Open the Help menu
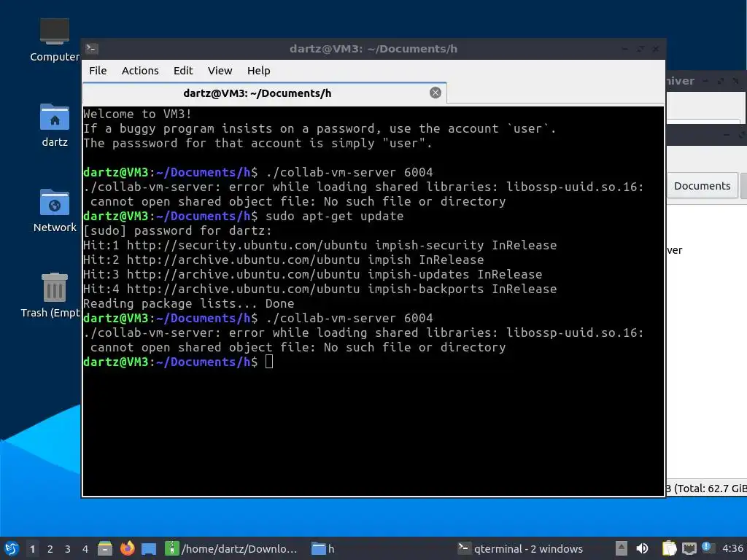Viewport: 747px width, 560px height. point(259,71)
